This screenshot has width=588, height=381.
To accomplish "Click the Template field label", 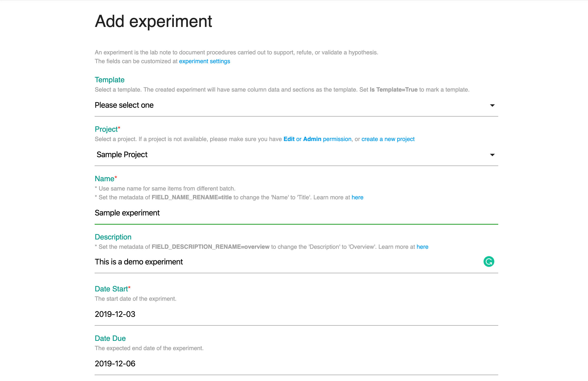I will 109,80.
